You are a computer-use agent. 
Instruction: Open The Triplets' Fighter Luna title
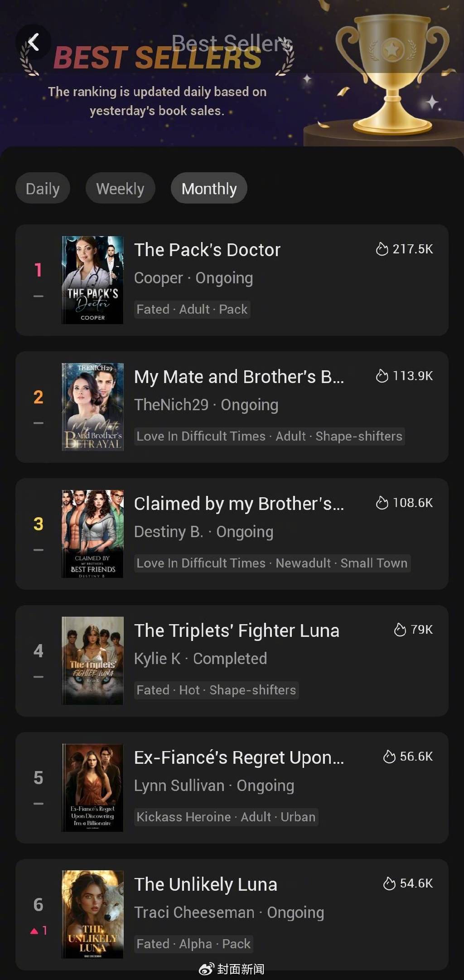(x=237, y=631)
